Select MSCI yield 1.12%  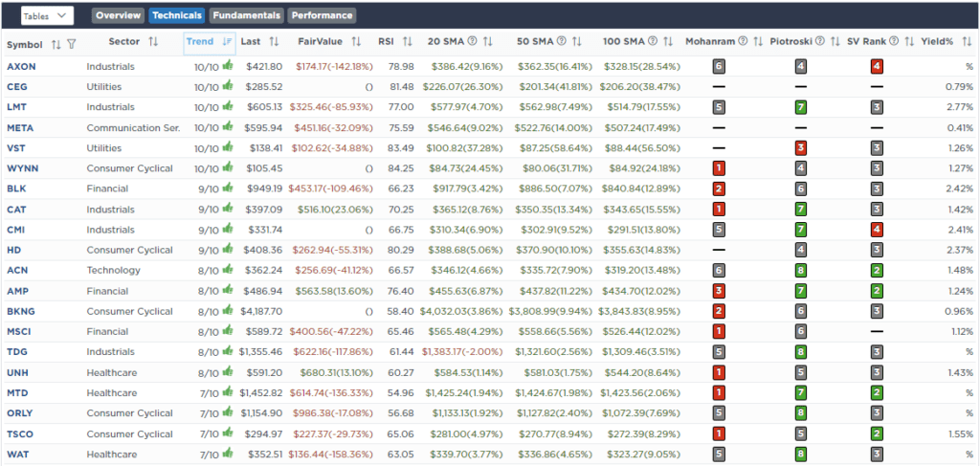(x=959, y=332)
